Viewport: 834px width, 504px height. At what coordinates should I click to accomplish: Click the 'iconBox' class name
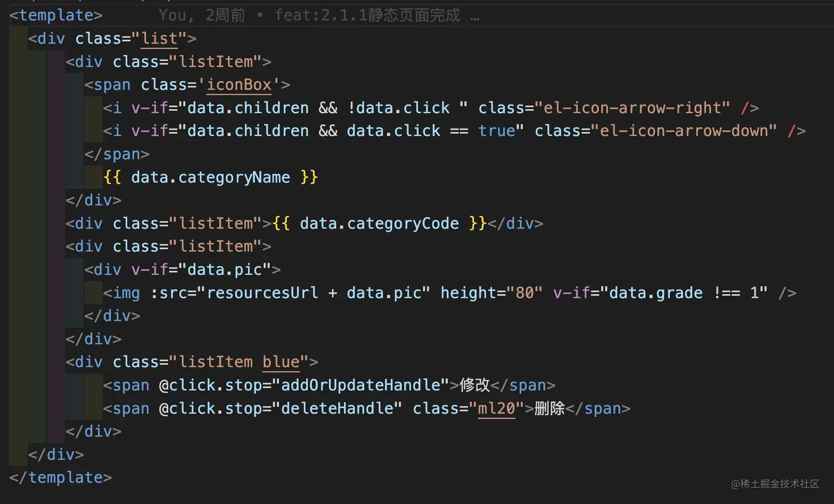[x=239, y=84]
